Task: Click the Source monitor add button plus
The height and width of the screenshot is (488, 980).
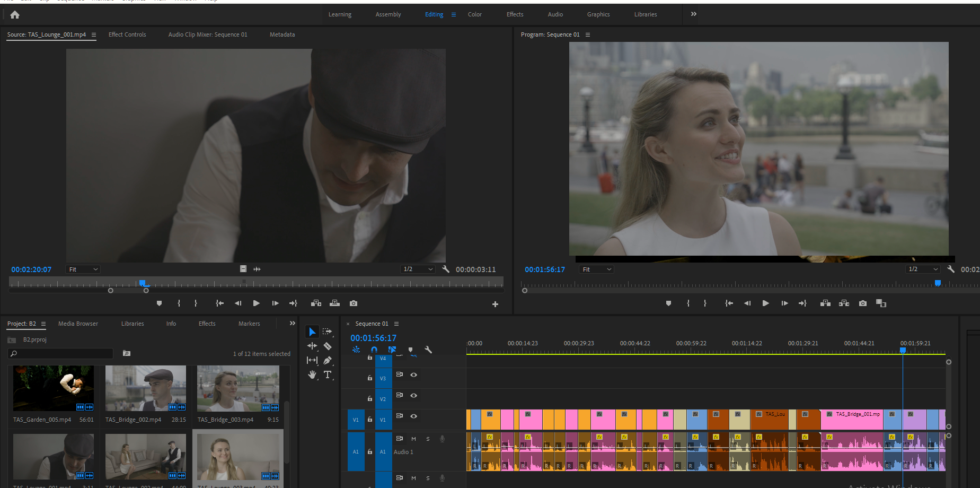Action: pyautogui.click(x=495, y=304)
